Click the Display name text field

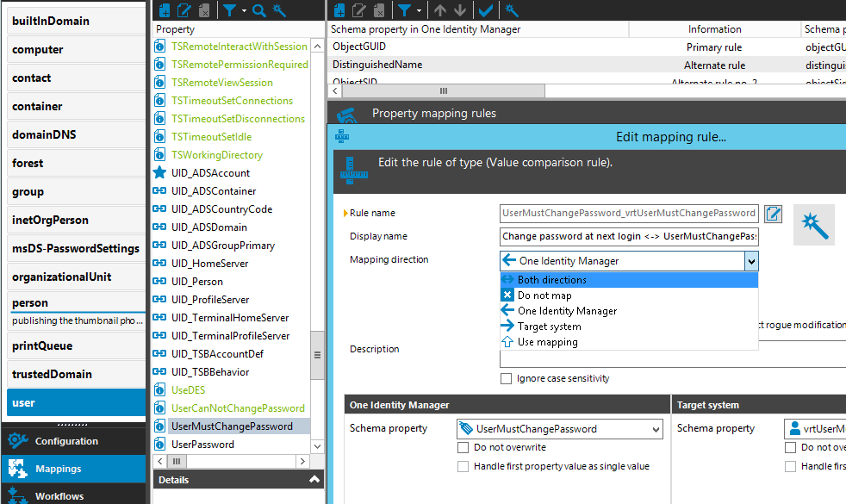tap(629, 236)
